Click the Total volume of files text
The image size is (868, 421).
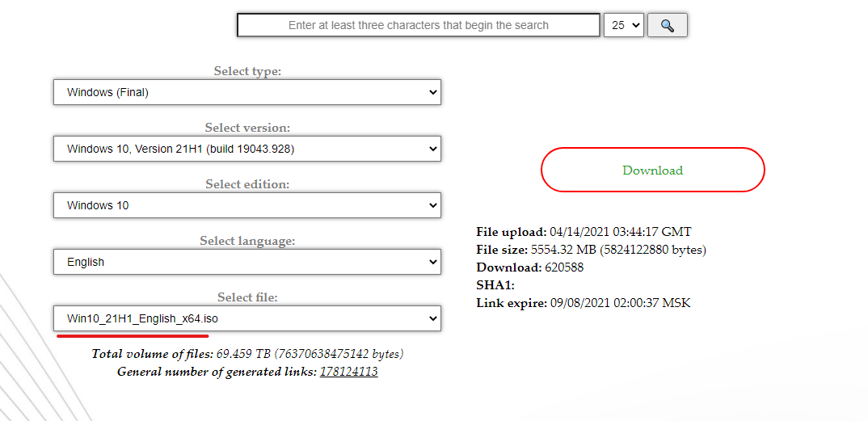tap(247, 354)
